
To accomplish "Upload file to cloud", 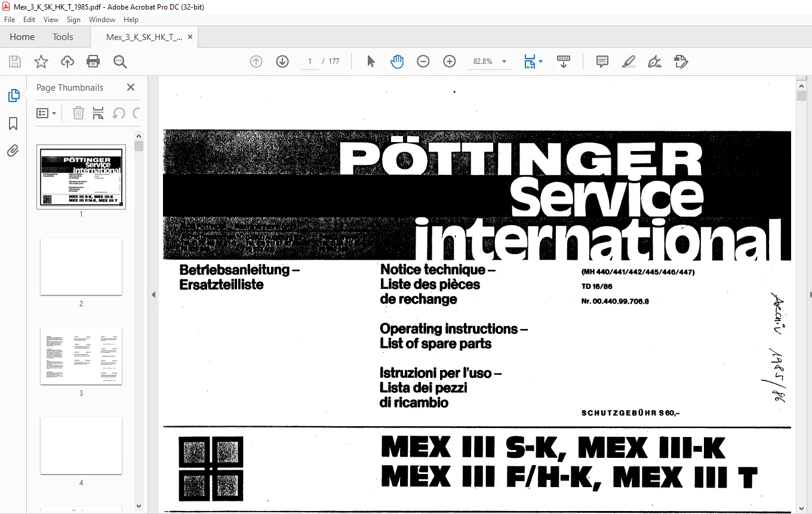I will (x=67, y=61).
